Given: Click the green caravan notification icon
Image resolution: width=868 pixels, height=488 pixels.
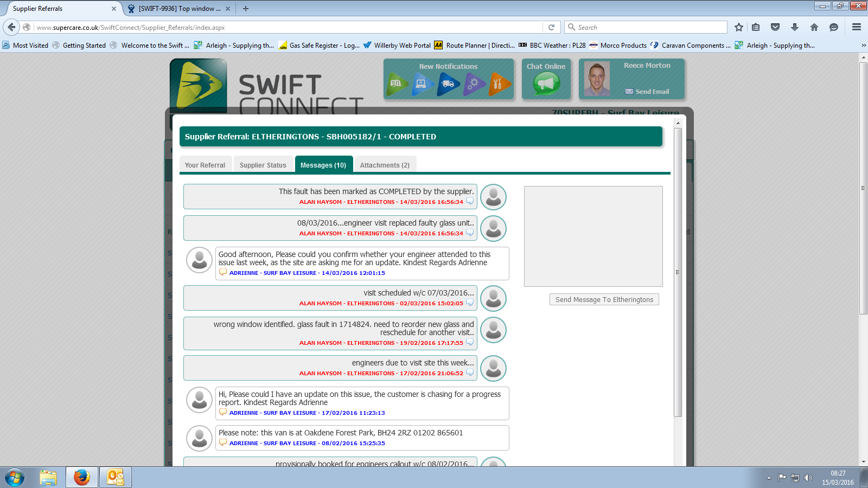Looking at the screenshot, I should point(397,84).
